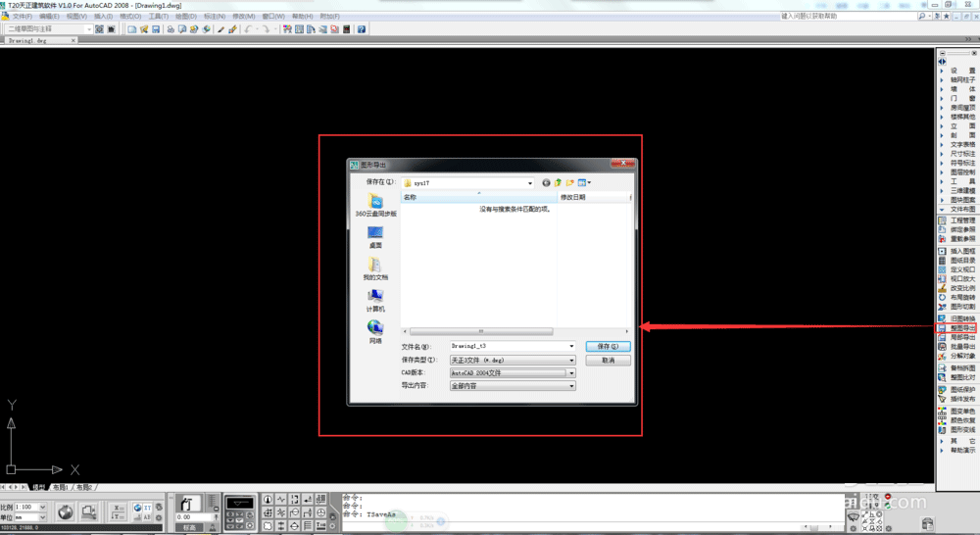This screenshot has width=980, height=535.
Task: Click 定义视口 in side panel
Action: 958,270
